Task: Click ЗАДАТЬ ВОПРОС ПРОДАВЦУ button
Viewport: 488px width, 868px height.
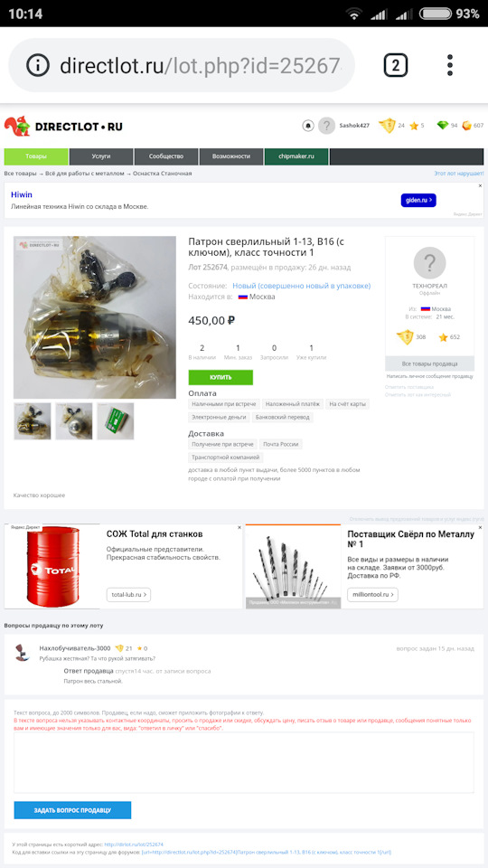Action: click(x=72, y=810)
